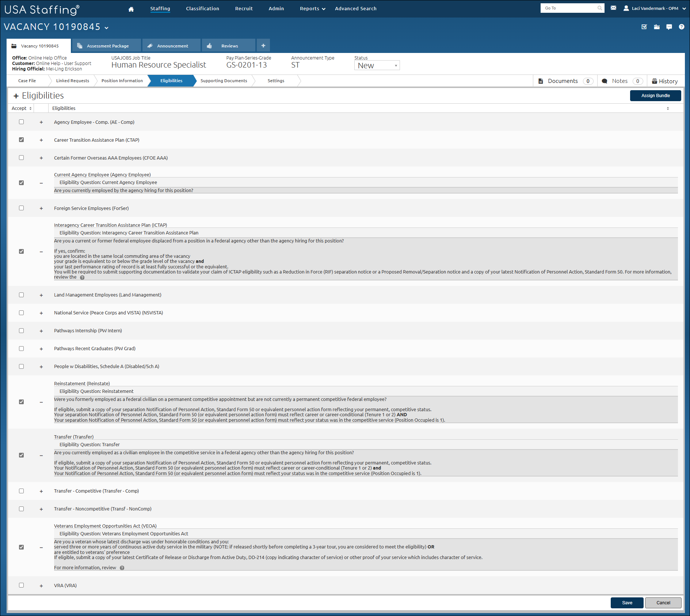The image size is (690, 616).
Task: Go to Position Information step
Action: tap(122, 81)
